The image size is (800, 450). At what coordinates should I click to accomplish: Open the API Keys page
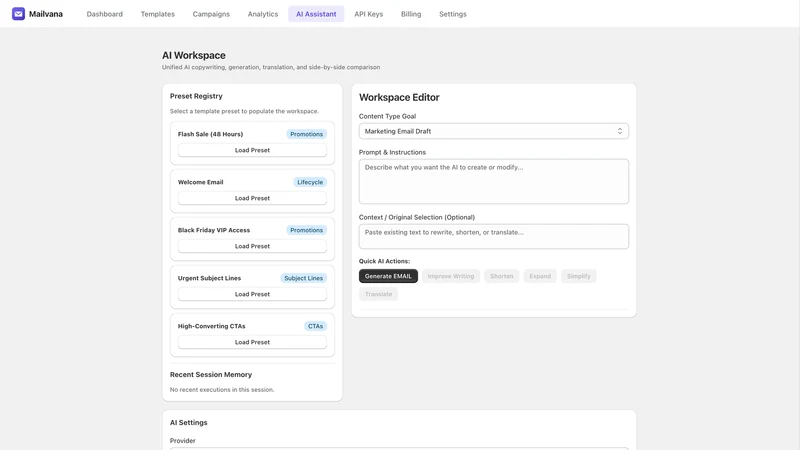(369, 14)
